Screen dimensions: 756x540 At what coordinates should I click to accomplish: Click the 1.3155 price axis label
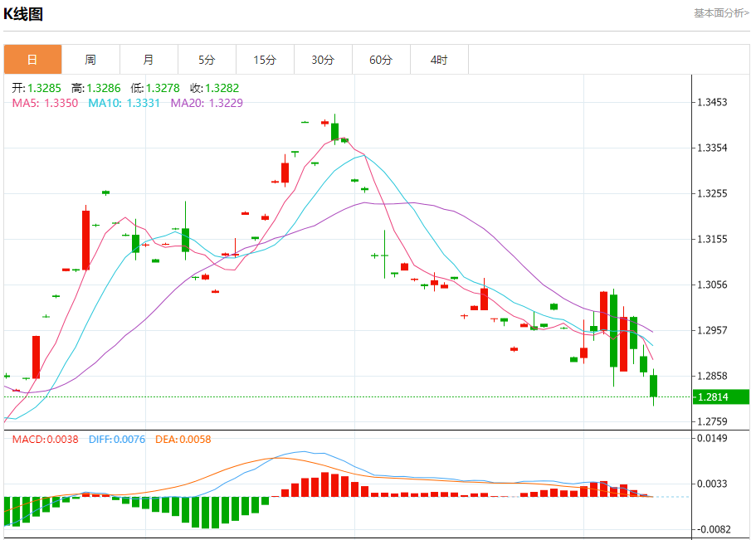click(712, 239)
